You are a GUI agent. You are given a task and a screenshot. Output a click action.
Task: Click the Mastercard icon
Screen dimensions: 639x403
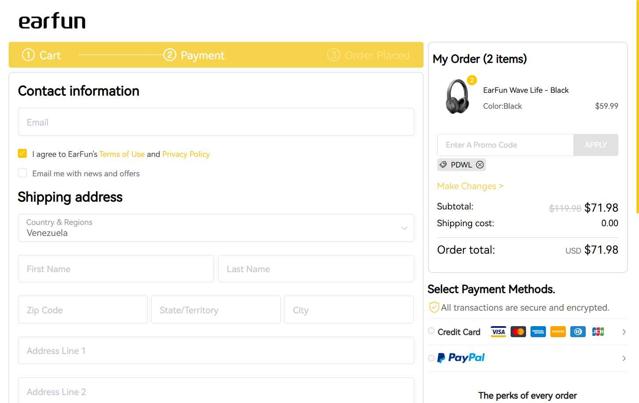click(x=518, y=332)
